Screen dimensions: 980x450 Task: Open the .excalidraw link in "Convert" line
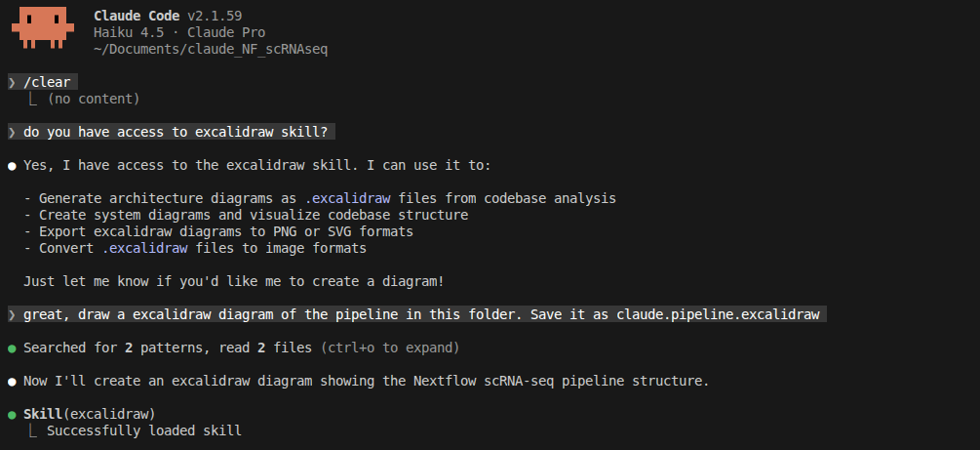[149, 248]
